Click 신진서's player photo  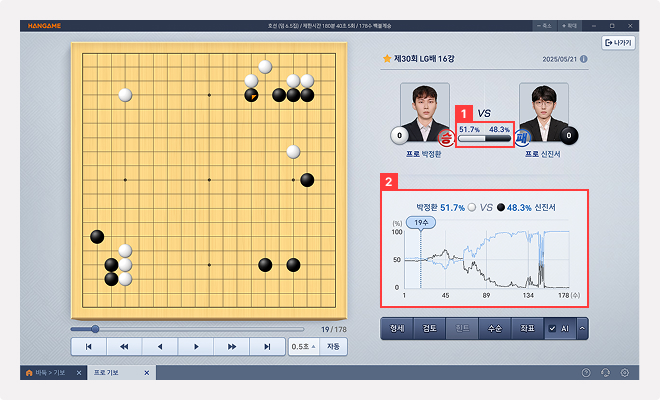543,112
